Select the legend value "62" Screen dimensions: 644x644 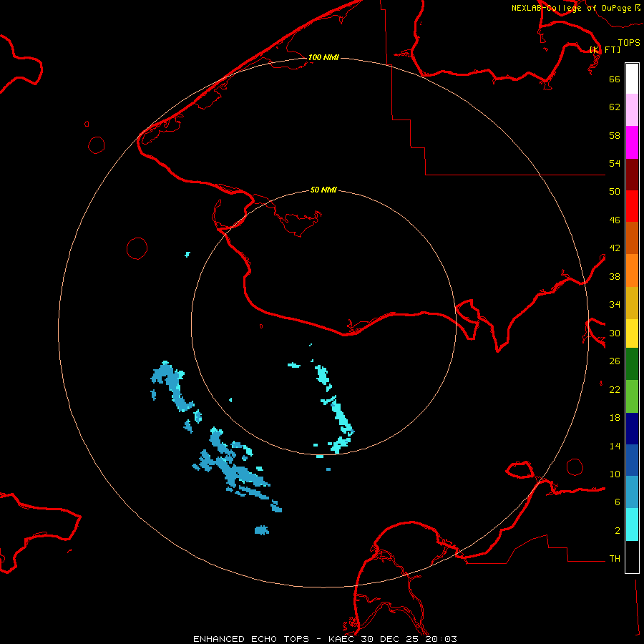615,107
